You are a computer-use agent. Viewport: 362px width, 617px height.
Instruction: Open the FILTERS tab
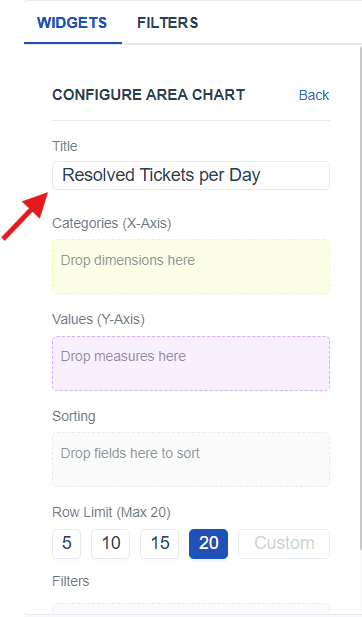pyautogui.click(x=168, y=23)
